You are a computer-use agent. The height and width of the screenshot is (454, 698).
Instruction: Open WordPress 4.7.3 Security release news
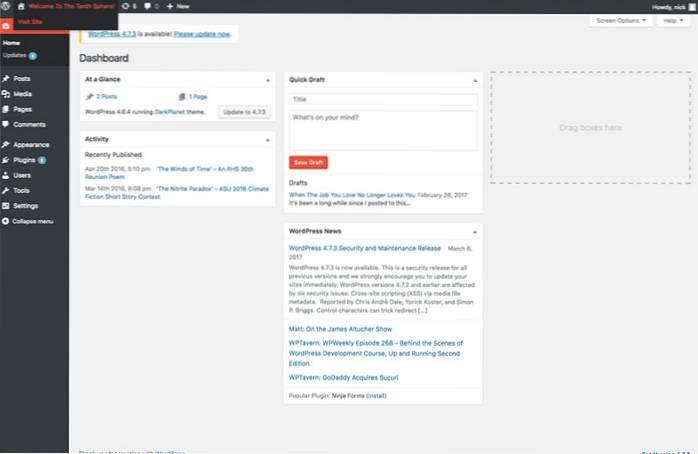point(365,248)
